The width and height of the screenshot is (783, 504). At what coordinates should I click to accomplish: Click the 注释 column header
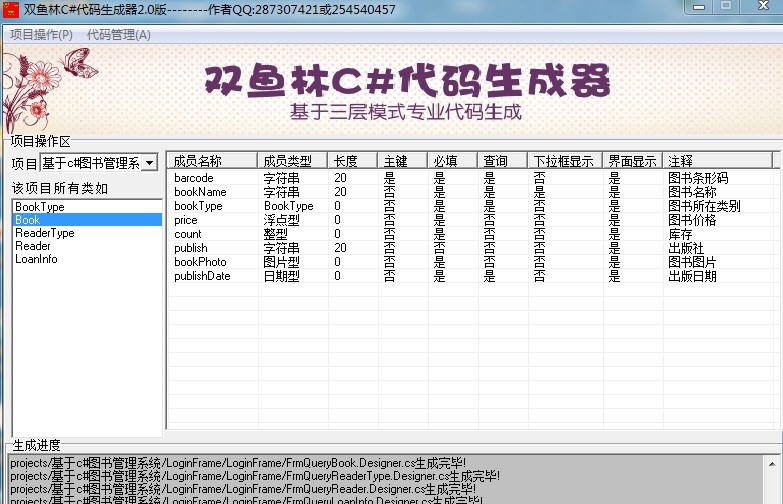(680, 161)
